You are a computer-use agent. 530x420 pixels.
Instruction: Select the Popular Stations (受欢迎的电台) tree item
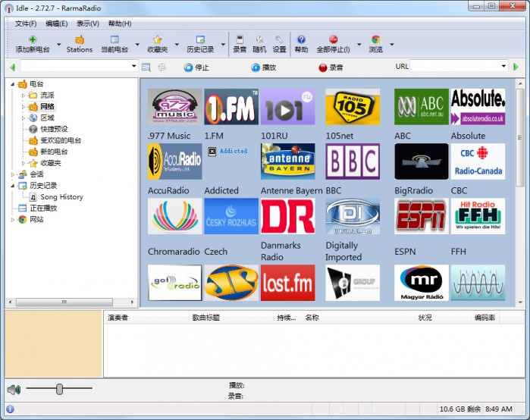click(x=61, y=140)
